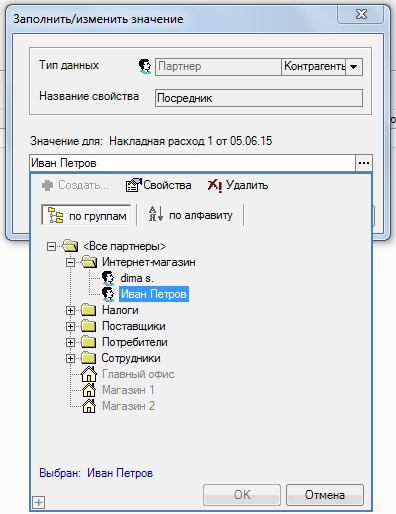The image size is (396, 514).
Task: Select Главный офис entry
Action: point(138,374)
